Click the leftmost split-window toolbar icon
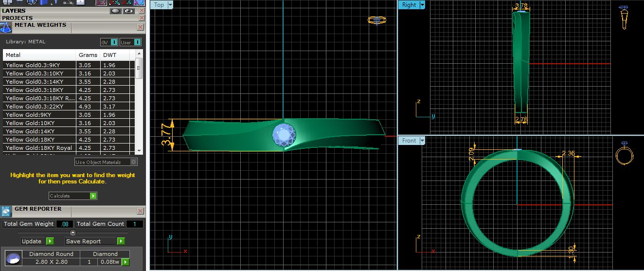 point(7,2)
